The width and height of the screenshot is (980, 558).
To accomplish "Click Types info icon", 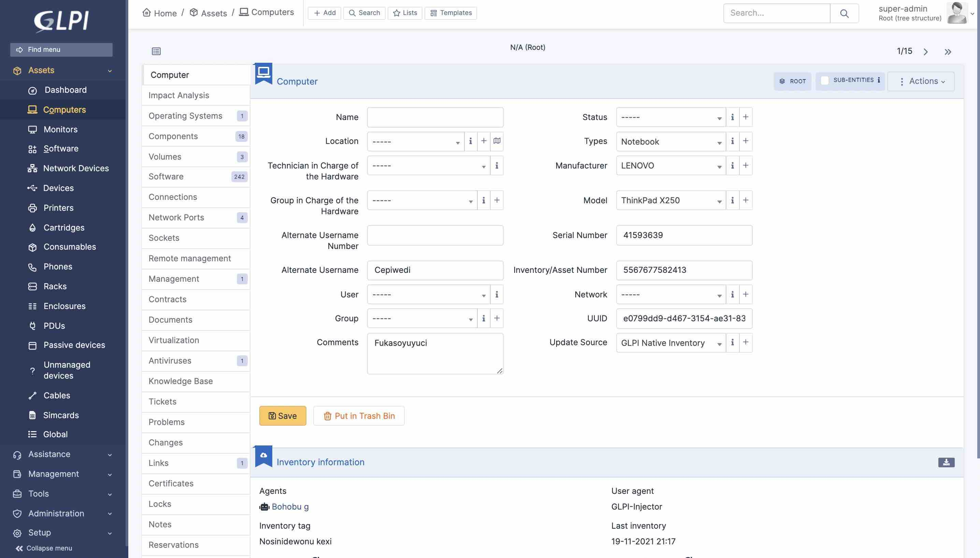I will click(732, 141).
